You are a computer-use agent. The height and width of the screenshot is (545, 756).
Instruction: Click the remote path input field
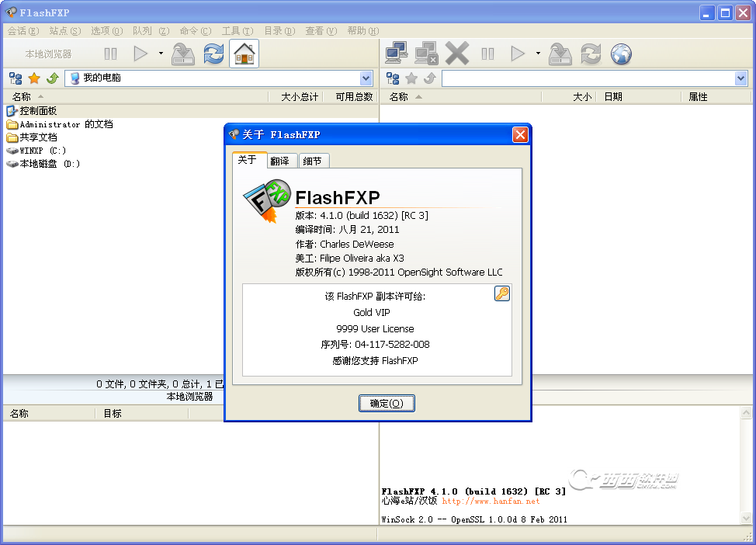click(x=588, y=78)
